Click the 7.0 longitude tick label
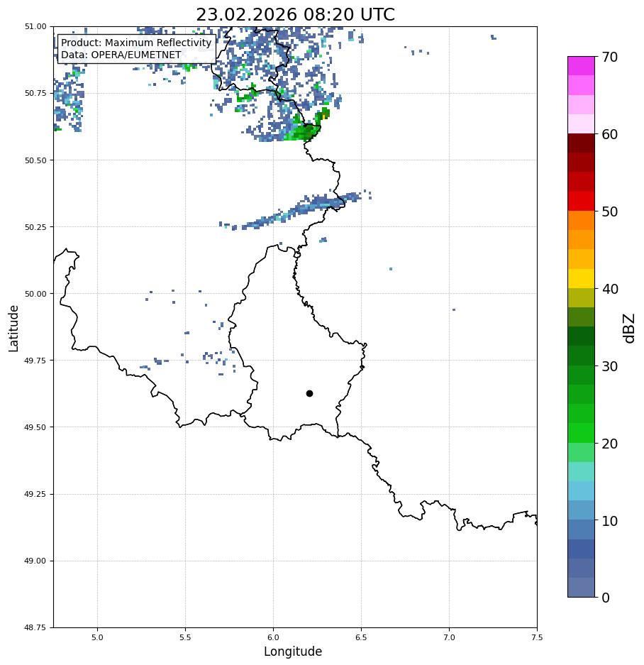Image resolution: width=644 pixels, height=665 pixels. point(450,637)
